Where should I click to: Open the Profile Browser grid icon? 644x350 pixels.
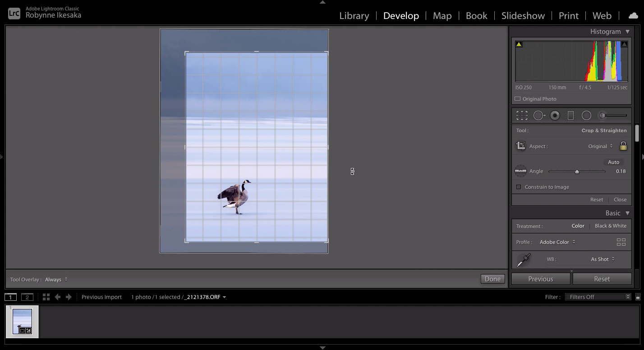(x=621, y=242)
